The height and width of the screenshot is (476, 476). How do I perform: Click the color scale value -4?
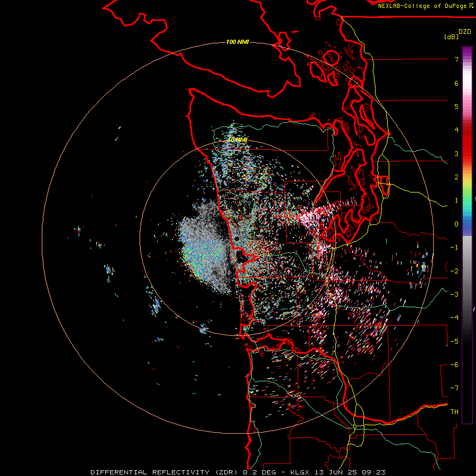tap(454, 318)
